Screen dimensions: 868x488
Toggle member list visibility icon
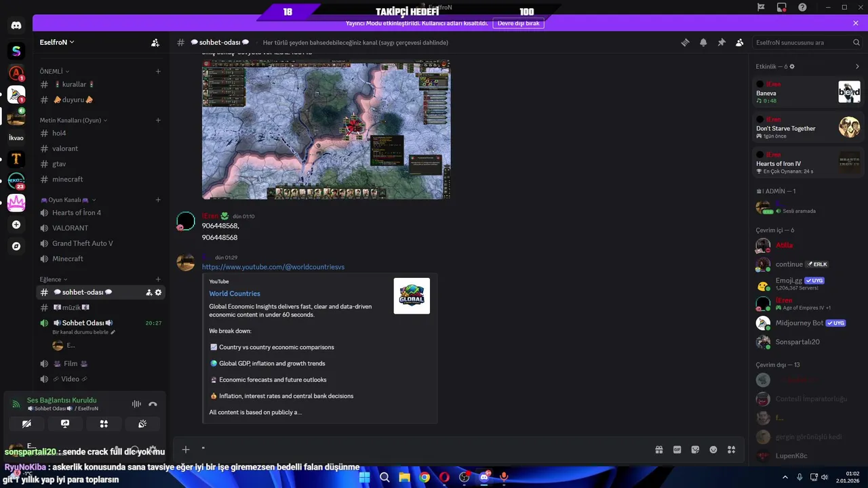pos(740,42)
